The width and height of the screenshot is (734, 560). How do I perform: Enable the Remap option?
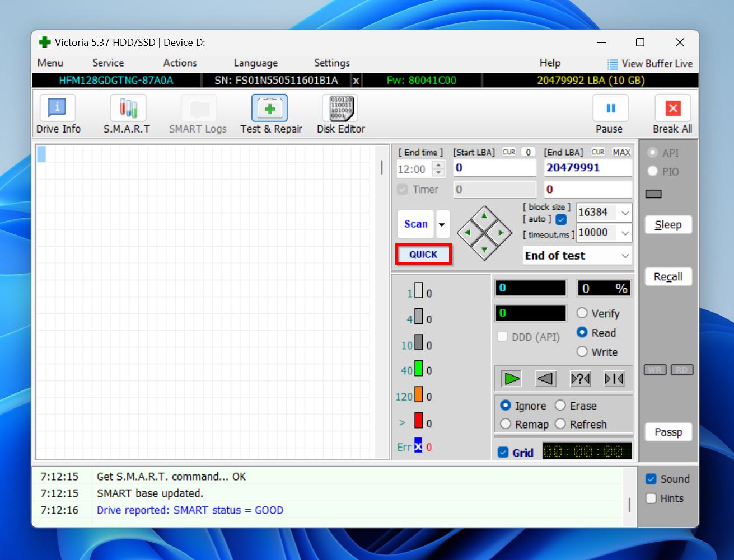(x=506, y=424)
